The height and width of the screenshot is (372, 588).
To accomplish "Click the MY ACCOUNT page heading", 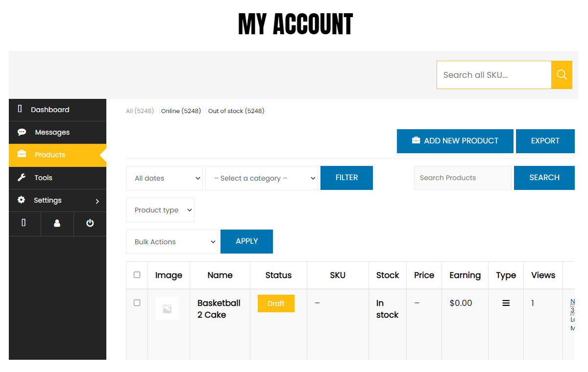I will point(295,24).
